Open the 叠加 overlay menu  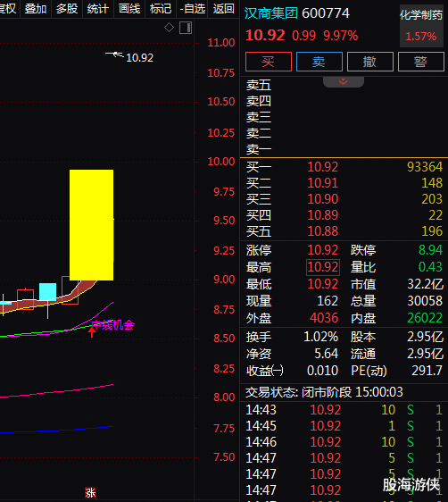[36, 9]
